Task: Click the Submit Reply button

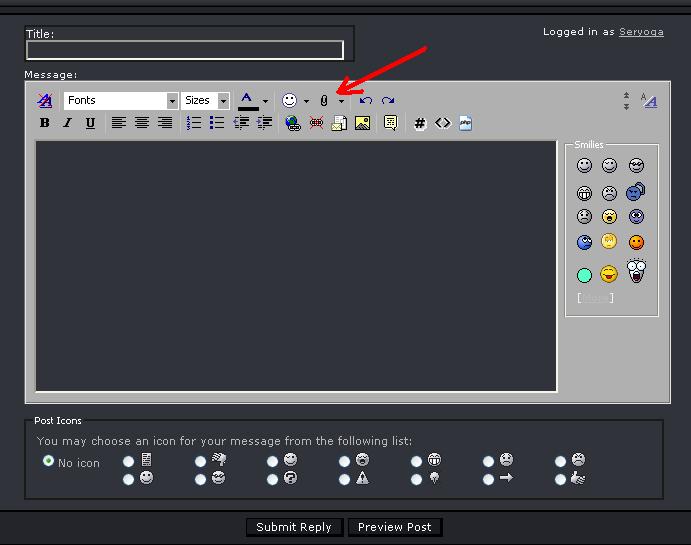Action: (294, 527)
